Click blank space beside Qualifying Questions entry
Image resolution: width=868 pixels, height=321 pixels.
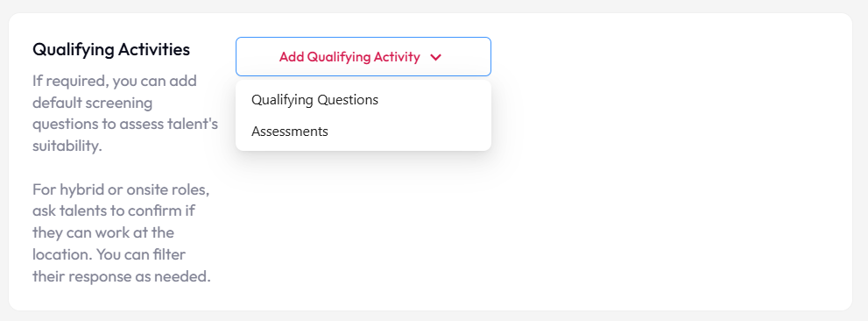tap(432, 100)
